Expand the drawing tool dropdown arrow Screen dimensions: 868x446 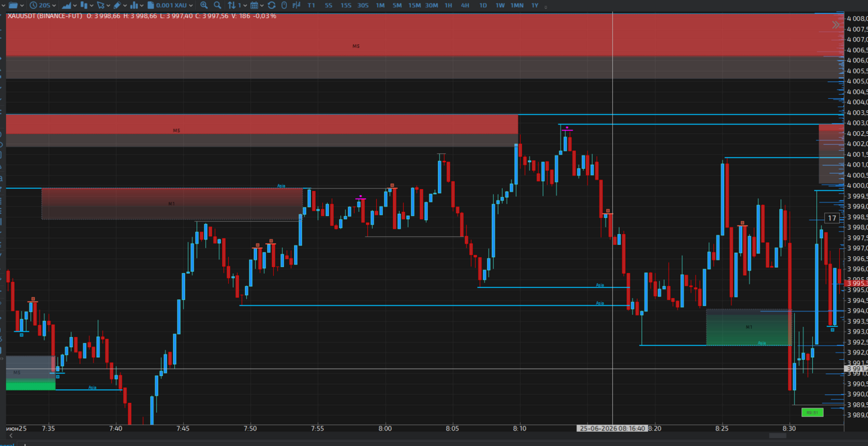[125, 5]
